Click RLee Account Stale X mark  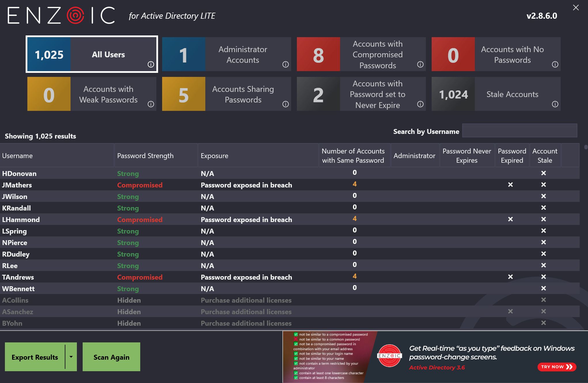[544, 265]
